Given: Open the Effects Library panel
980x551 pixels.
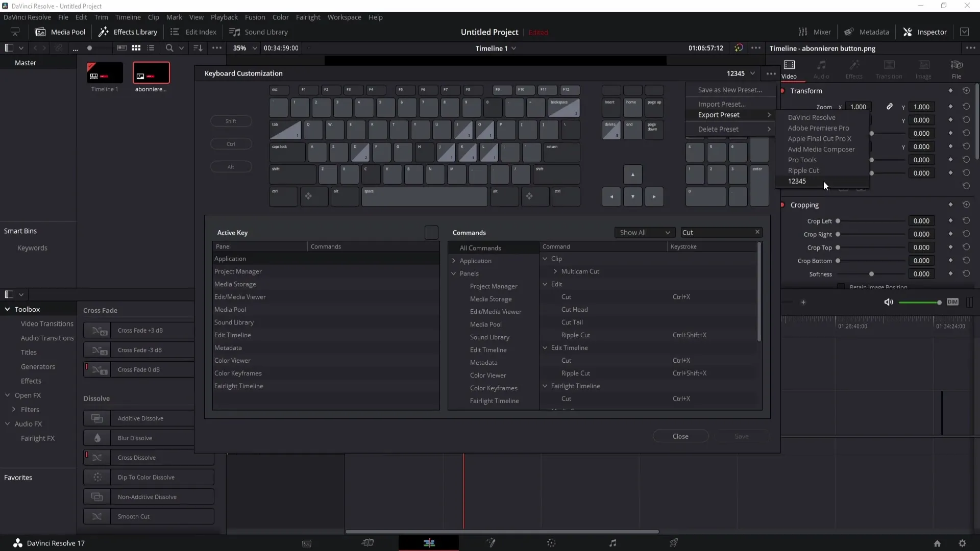Looking at the screenshot, I should coord(128,32).
